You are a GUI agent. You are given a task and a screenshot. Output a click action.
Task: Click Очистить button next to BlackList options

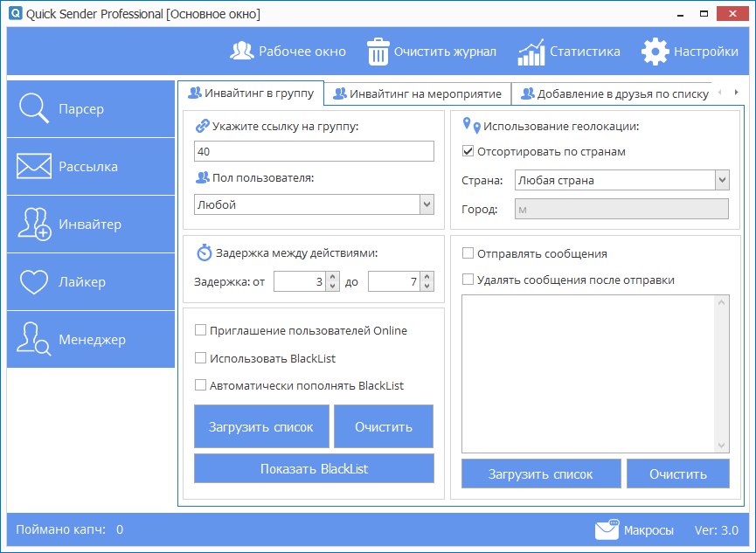[384, 426]
